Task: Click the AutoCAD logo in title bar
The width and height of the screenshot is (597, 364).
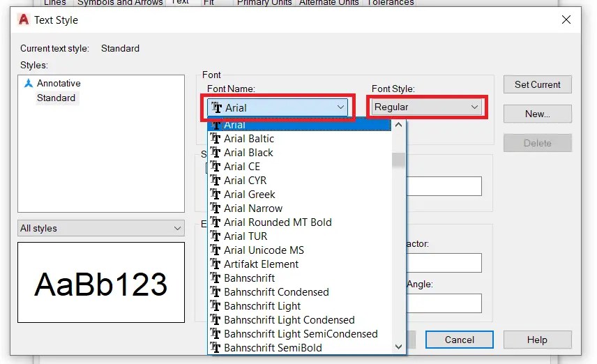Action: coord(24,19)
